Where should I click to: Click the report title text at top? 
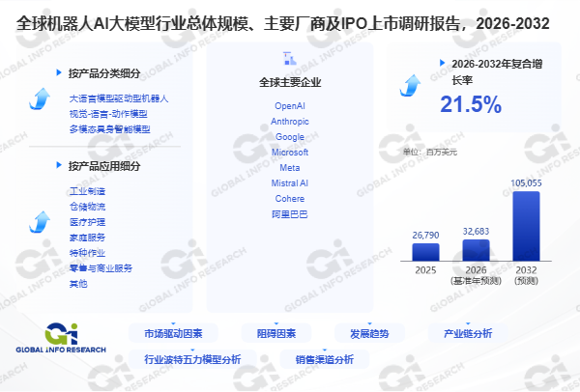pos(283,23)
